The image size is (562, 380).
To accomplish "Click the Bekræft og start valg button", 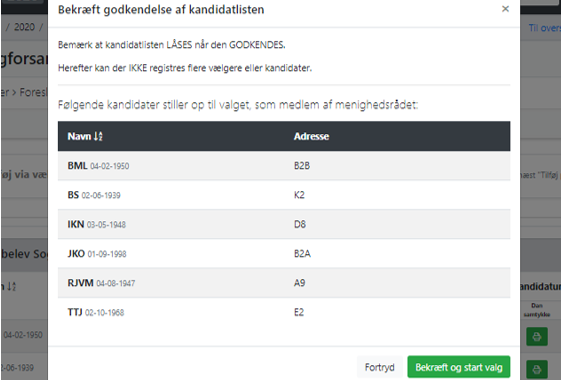I will 459,367.
